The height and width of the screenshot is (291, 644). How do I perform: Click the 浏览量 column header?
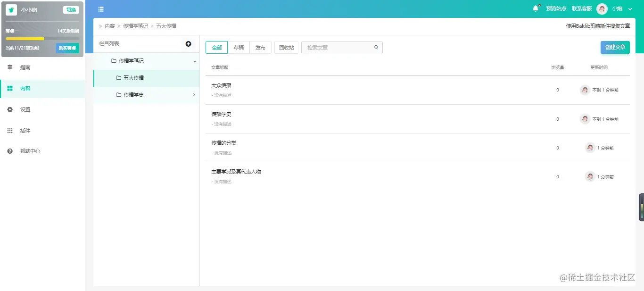pyautogui.click(x=558, y=67)
